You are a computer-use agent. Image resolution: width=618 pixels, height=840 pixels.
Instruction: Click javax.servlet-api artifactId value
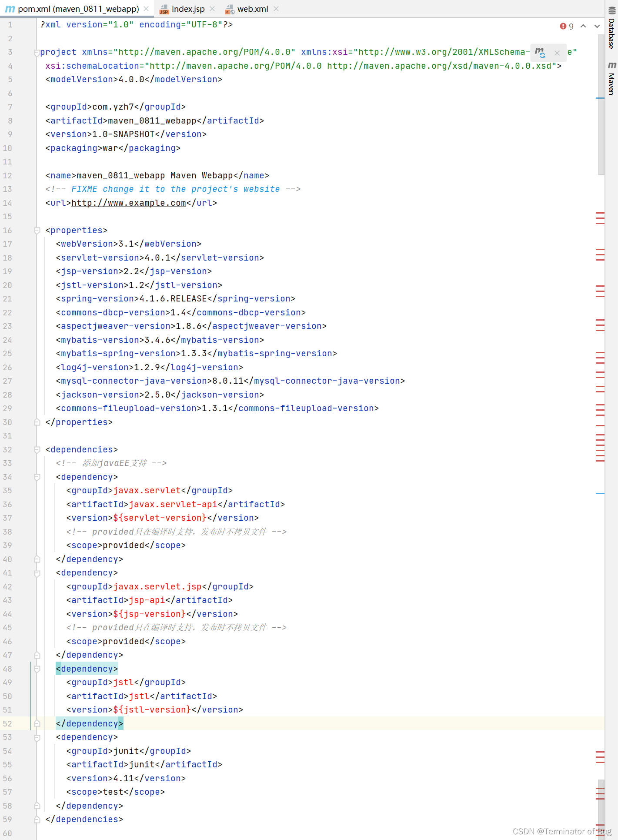click(173, 505)
